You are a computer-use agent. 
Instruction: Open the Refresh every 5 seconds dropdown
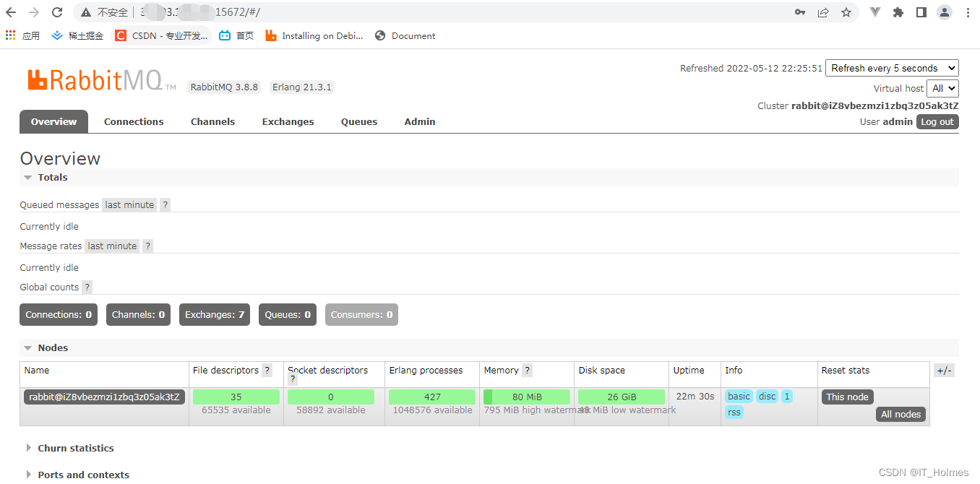(x=892, y=68)
